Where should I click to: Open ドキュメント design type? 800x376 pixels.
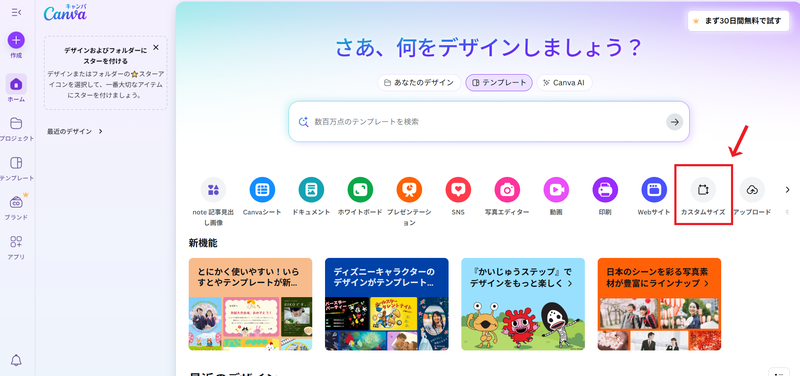tap(311, 197)
